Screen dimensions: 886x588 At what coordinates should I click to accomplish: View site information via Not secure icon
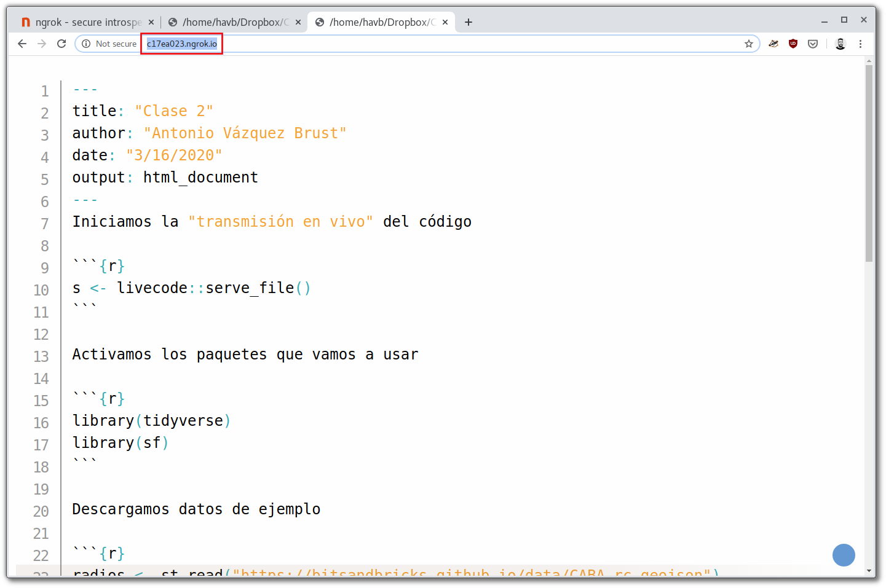pyautogui.click(x=86, y=44)
